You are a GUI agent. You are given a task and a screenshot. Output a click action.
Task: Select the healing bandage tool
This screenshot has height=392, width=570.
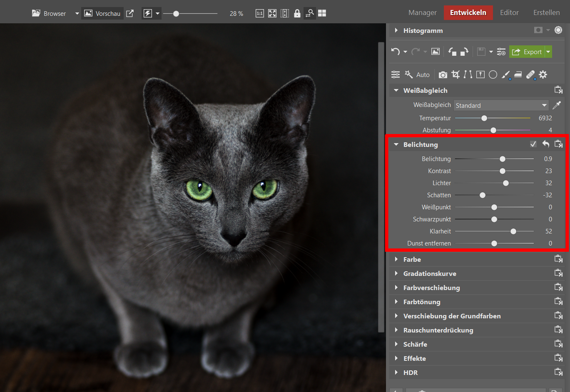click(x=530, y=74)
